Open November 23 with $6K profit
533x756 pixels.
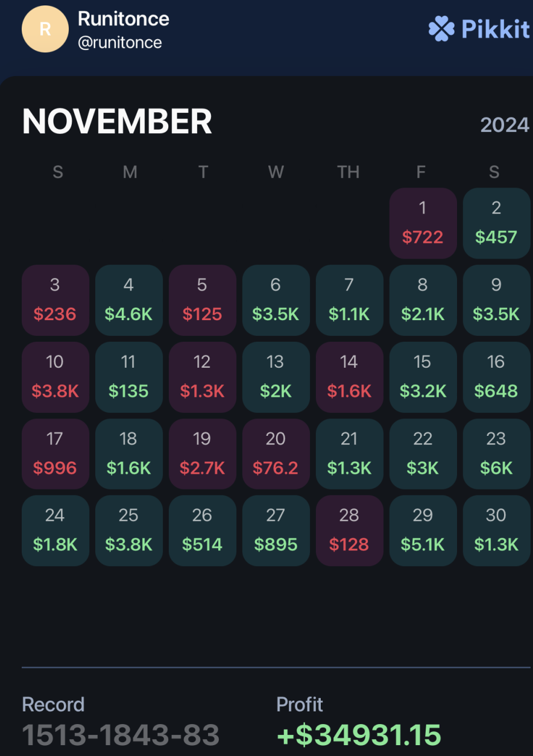(x=496, y=454)
